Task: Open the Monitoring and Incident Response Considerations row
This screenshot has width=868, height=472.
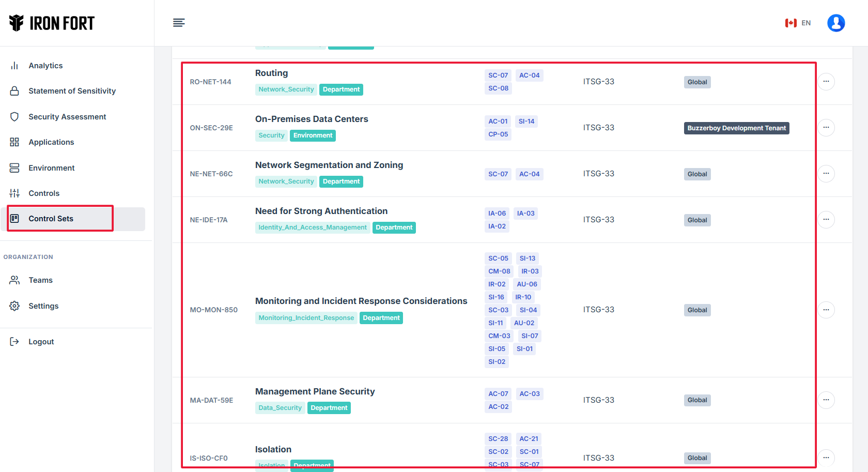Action: (x=361, y=301)
